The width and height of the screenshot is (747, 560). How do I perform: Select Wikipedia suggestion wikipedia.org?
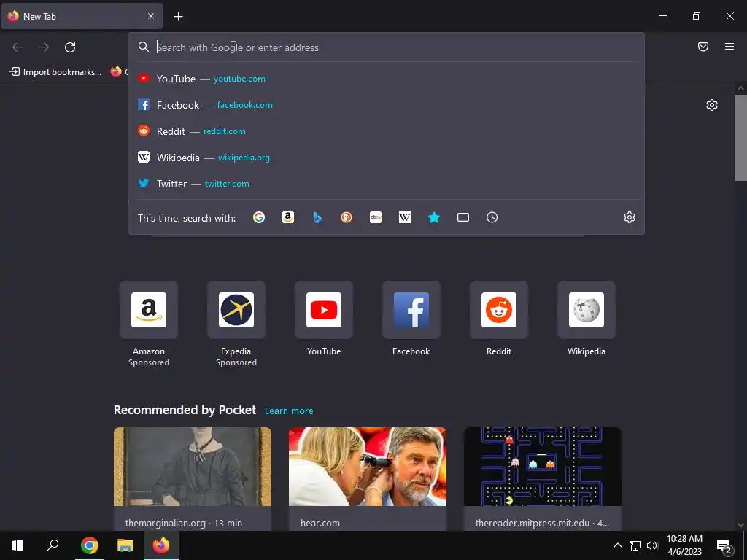point(387,157)
